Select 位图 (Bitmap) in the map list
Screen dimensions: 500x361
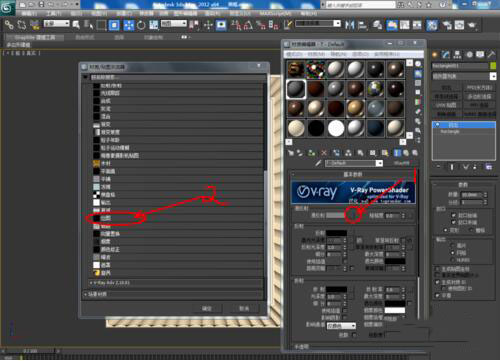pos(106,218)
